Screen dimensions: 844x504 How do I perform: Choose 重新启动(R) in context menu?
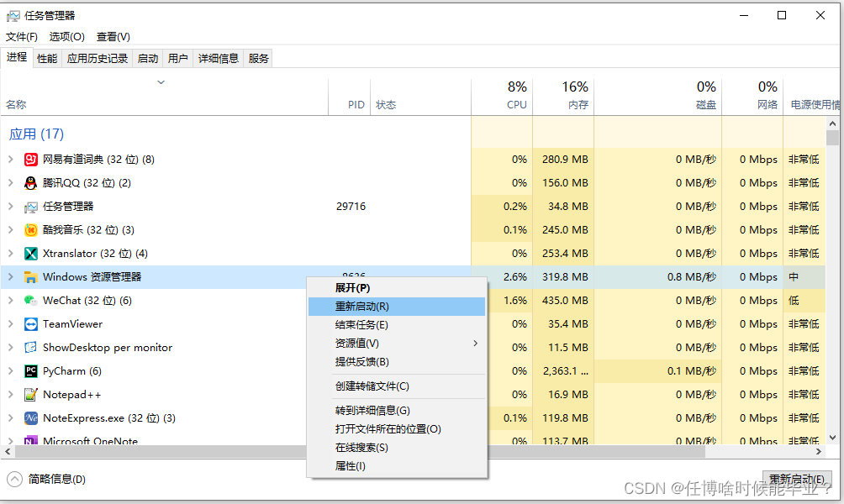pyautogui.click(x=397, y=307)
